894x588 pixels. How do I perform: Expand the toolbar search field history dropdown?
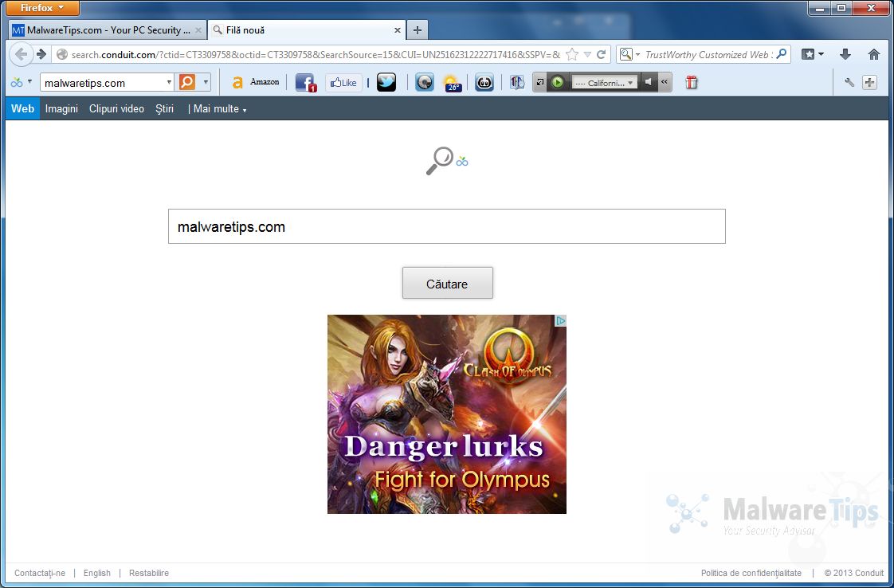169,83
